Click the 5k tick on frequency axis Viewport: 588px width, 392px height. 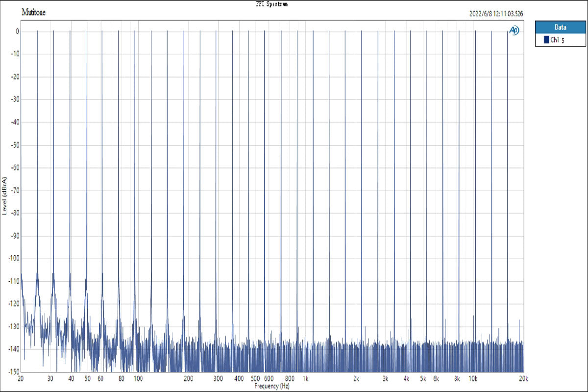[422, 379]
